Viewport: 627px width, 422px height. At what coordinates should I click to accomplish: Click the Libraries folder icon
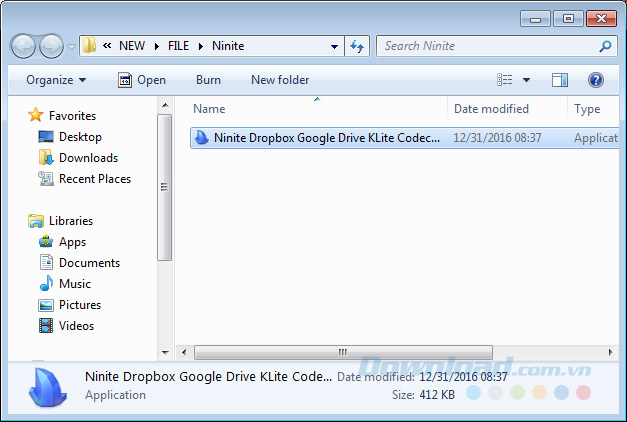(36, 221)
